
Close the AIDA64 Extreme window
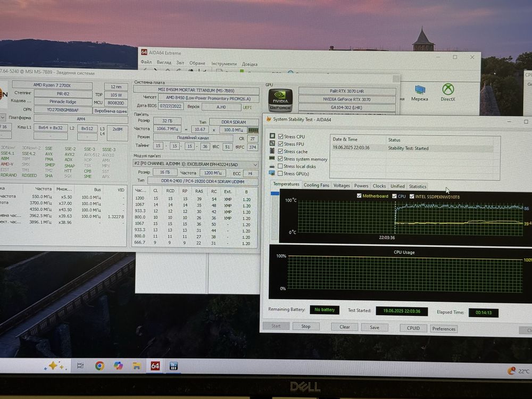pos(472,57)
